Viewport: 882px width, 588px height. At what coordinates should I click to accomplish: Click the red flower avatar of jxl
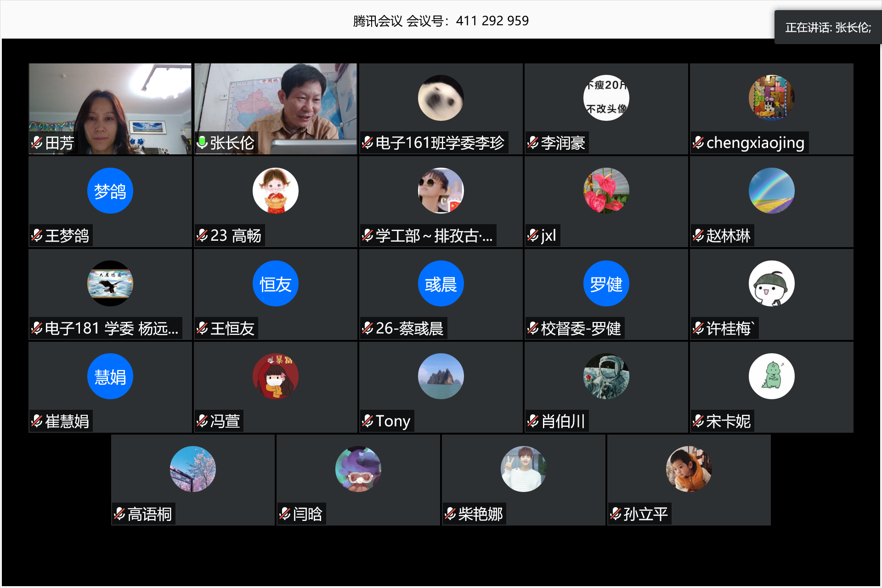pos(606,191)
